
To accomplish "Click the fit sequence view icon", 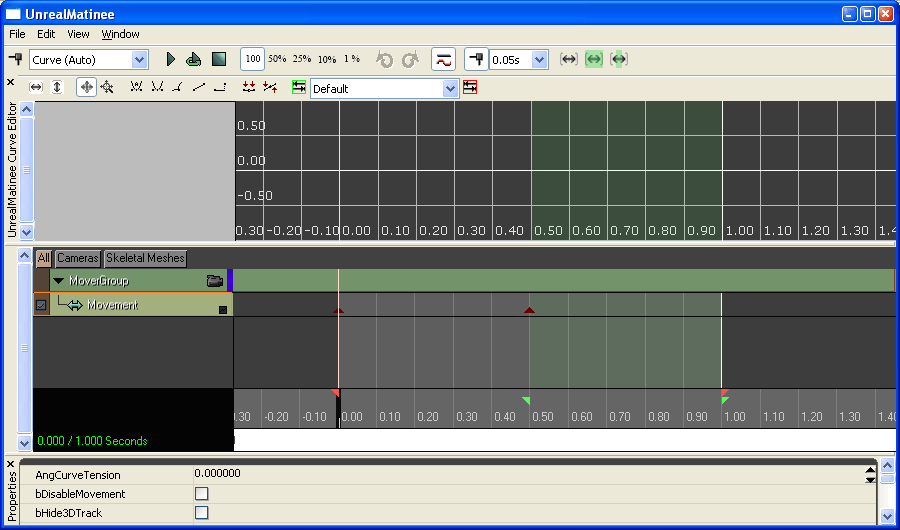I will tap(568, 59).
